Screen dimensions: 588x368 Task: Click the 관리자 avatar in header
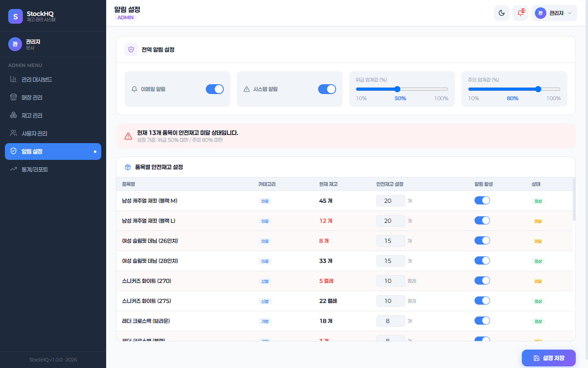541,13
